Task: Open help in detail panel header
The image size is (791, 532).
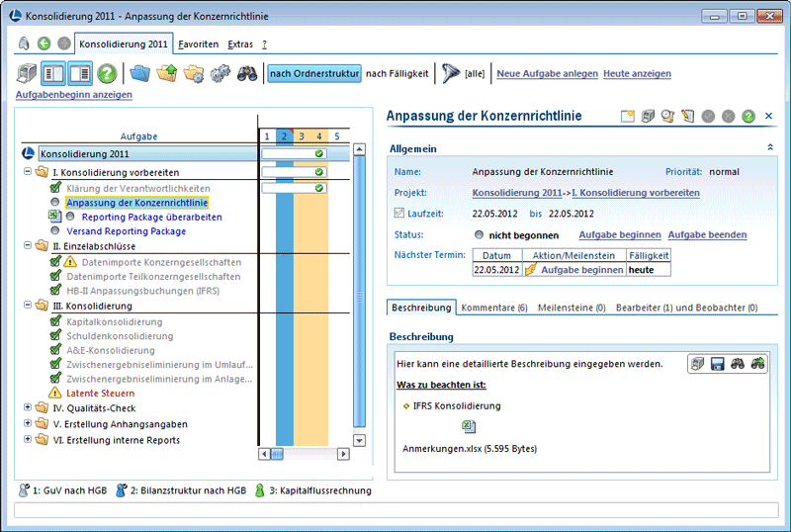Action: [x=748, y=116]
